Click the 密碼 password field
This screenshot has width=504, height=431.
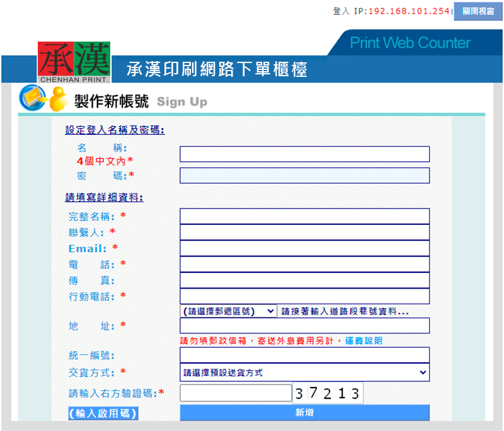304,175
